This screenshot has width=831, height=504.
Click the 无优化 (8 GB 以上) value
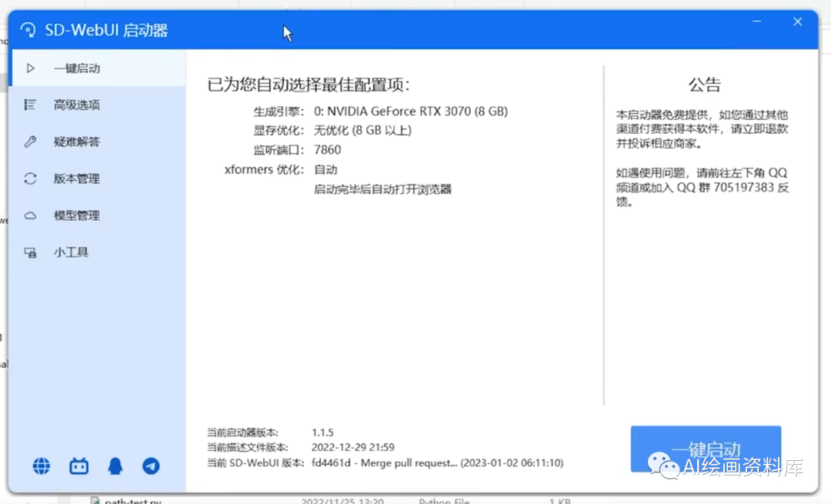362,130
